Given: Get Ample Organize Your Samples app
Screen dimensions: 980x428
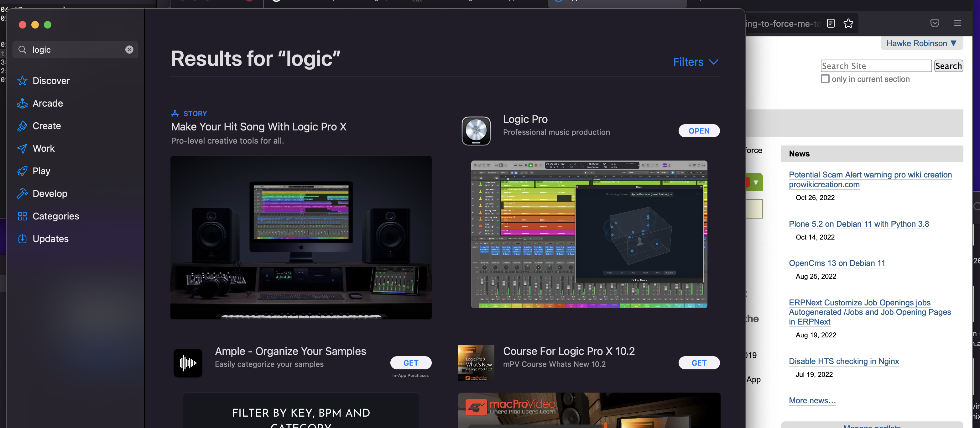Looking at the screenshot, I should [x=410, y=362].
